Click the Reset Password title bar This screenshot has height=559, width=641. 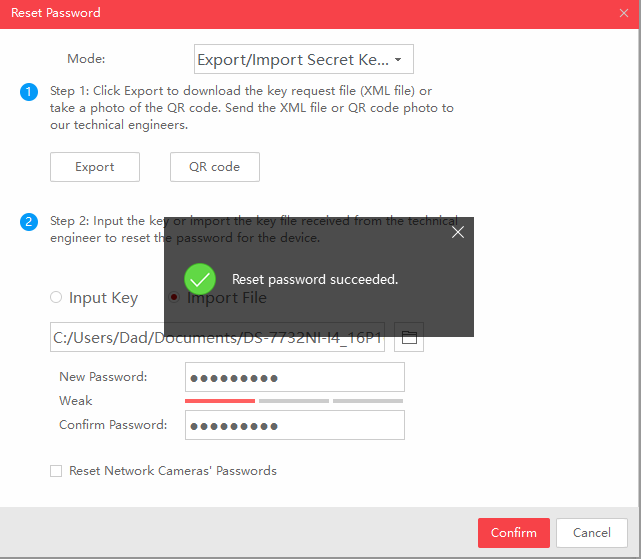coord(300,13)
